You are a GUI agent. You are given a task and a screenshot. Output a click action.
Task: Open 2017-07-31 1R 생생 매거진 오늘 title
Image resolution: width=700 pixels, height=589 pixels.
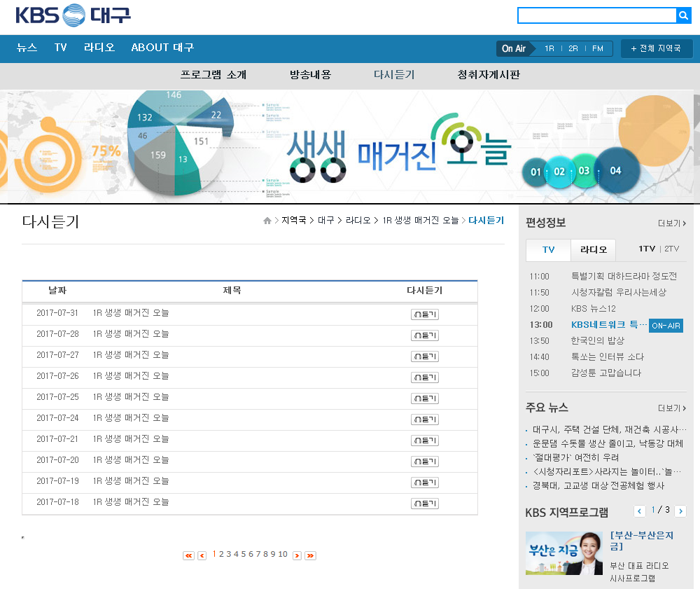(x=131, y=313)
